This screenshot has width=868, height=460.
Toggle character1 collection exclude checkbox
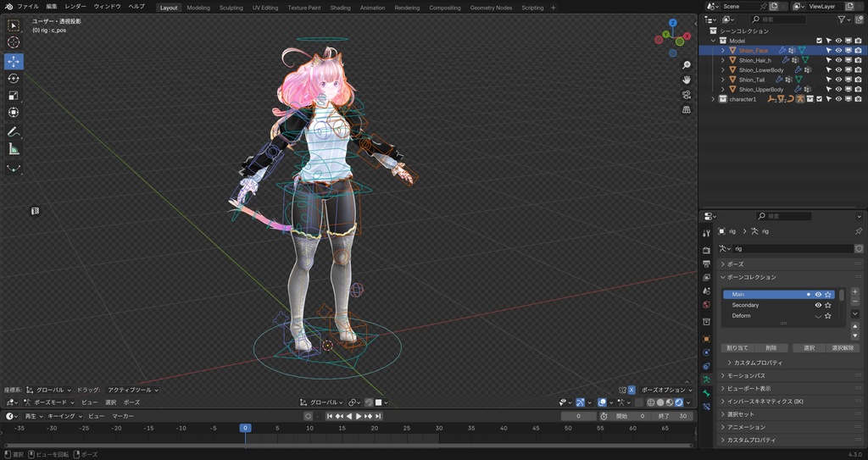click(x=820, y=99)
